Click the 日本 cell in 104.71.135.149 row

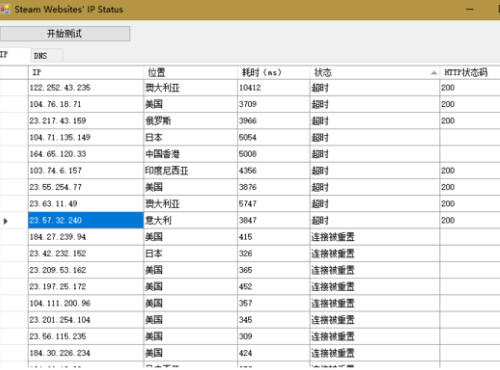click(x=191, y=137)
